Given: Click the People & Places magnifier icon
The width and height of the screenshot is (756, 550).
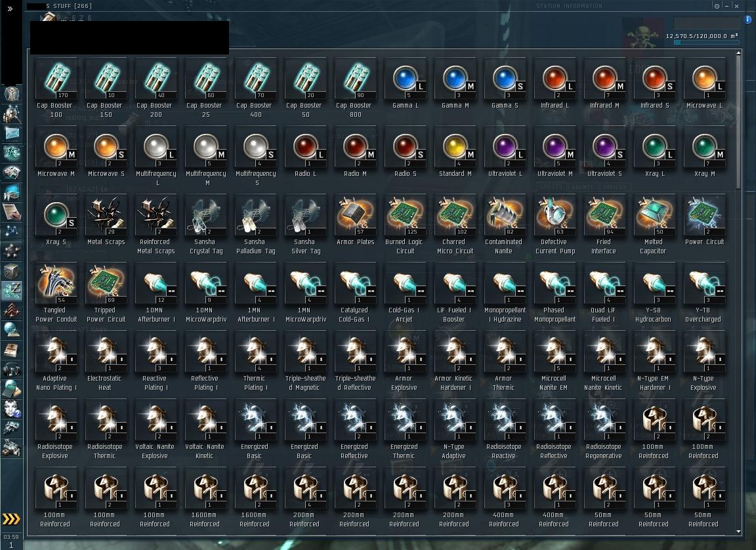Looking at the screenshot, I should tap(12, 114).
